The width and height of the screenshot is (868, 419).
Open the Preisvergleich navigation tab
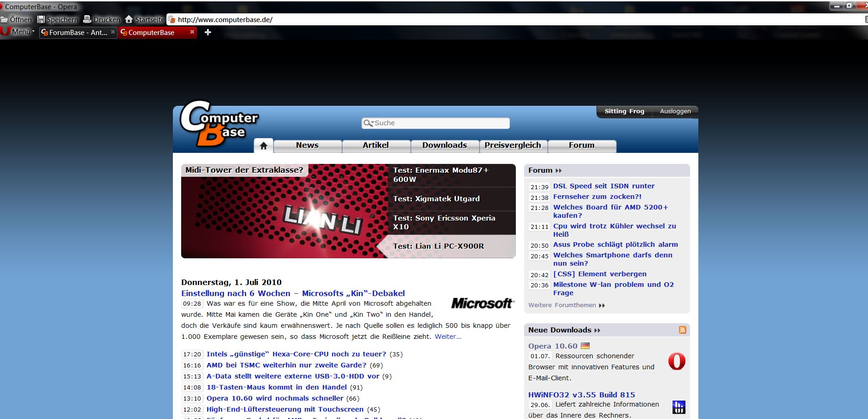513,145
